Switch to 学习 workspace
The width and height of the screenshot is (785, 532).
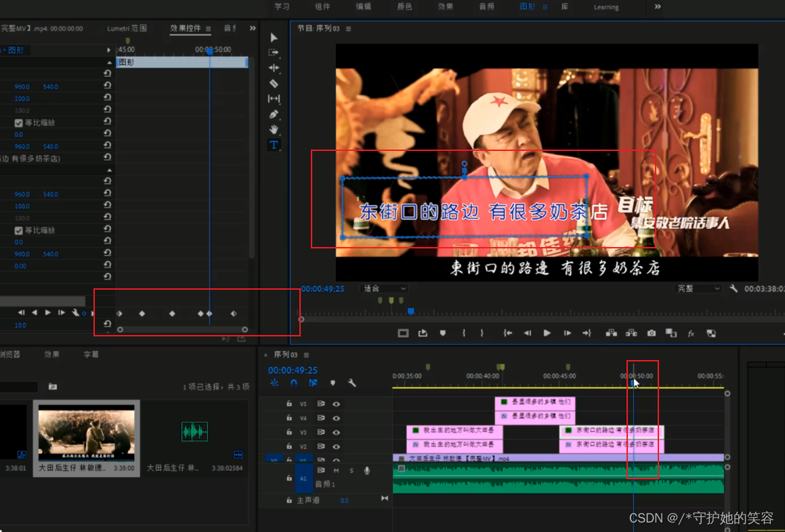click(282, 7)
